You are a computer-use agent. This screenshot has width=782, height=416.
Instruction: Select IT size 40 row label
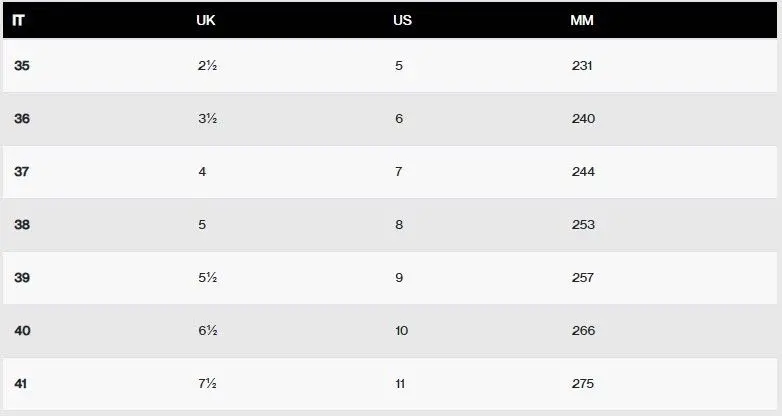(x=22, y=330)
